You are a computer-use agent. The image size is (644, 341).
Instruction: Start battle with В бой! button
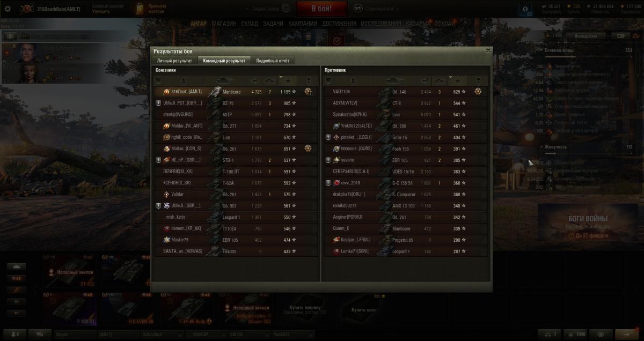tap(321, 9)
